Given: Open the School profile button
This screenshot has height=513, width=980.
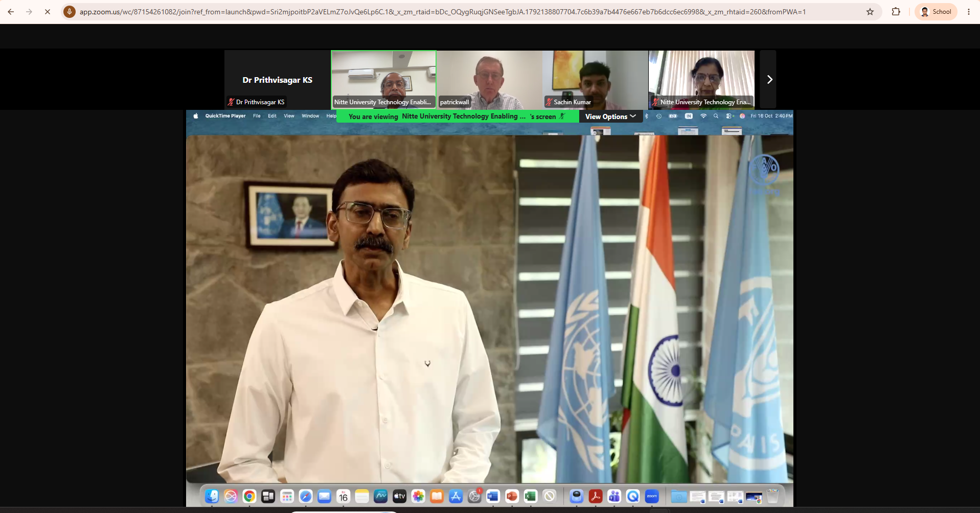Looking at the screenshot, I should [x=936, y=12].
